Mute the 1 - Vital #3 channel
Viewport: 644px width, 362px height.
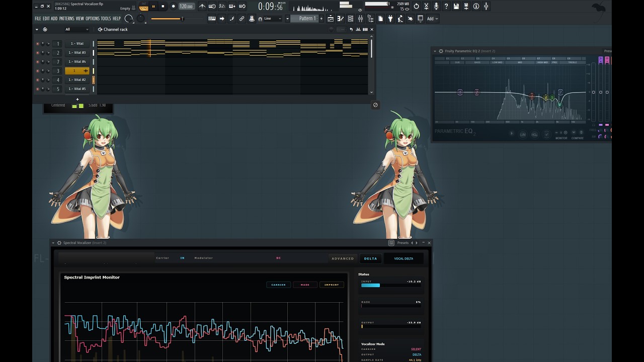[37, 53]
